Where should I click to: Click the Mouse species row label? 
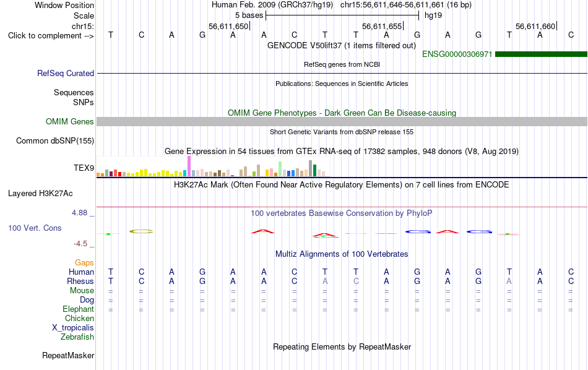pyautogui.click(x=82, y=291)
